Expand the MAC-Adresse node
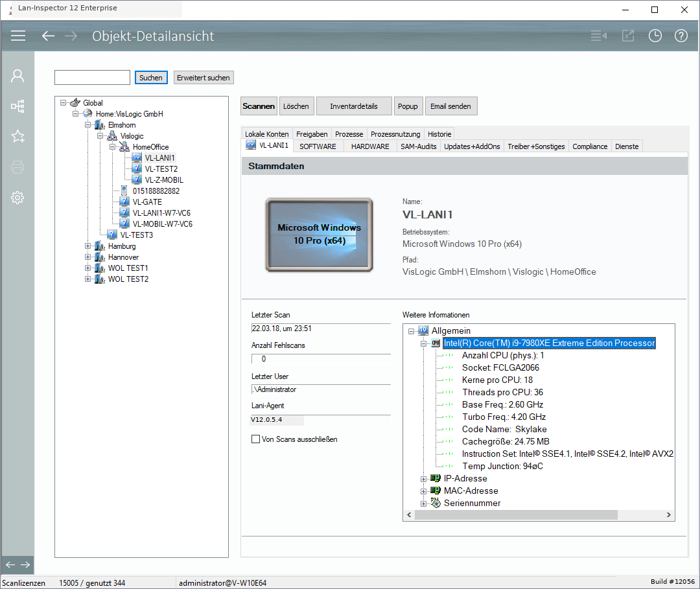This screenshot has height=589, width=700. [423, 491]
